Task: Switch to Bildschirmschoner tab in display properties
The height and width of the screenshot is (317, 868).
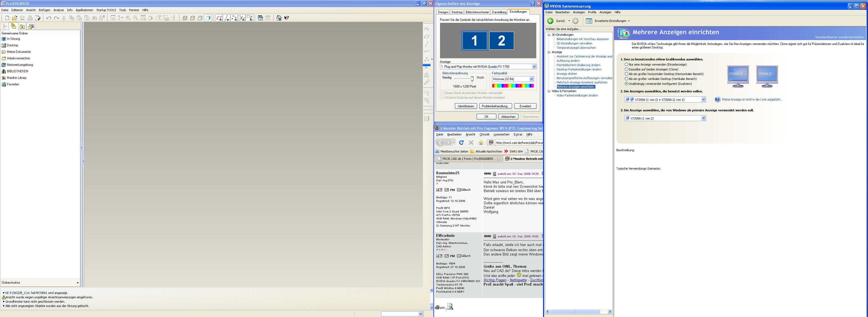Action: click(x=477, y=12)
